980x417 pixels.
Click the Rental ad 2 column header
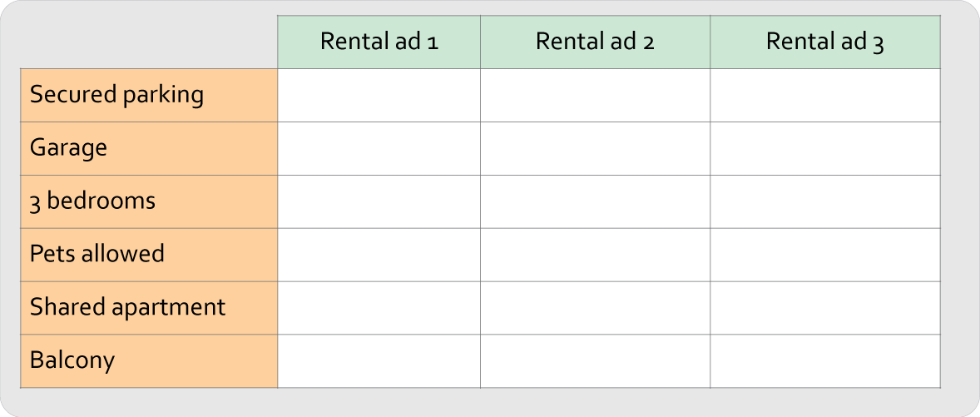(595, 42)
